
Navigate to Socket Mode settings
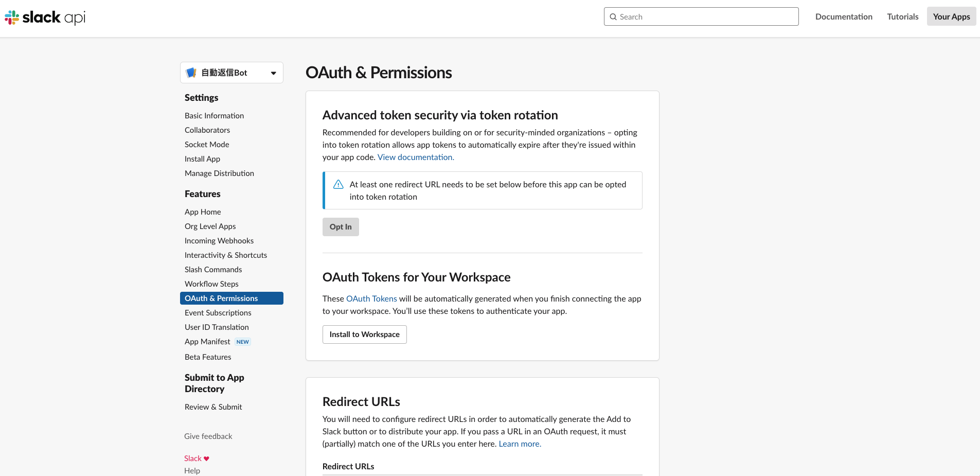(207, 144)
